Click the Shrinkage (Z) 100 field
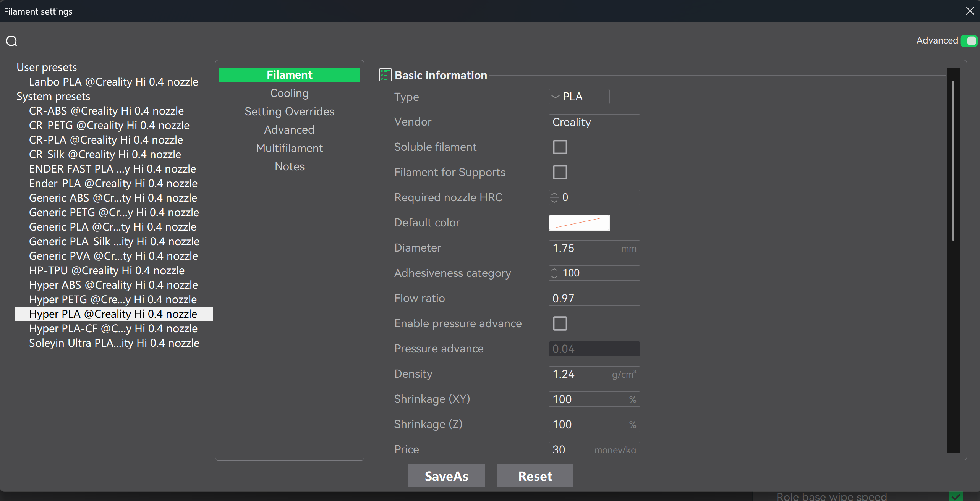The width and height of the screenshot is (980, 501). click(x=594, y=424)
